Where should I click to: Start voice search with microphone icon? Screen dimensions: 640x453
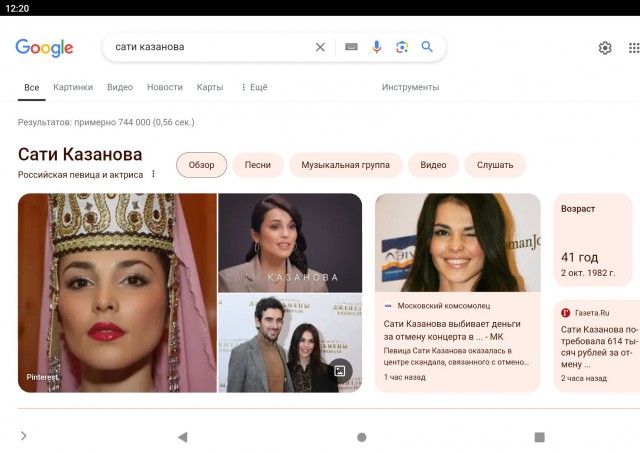[x=376, y=47]
